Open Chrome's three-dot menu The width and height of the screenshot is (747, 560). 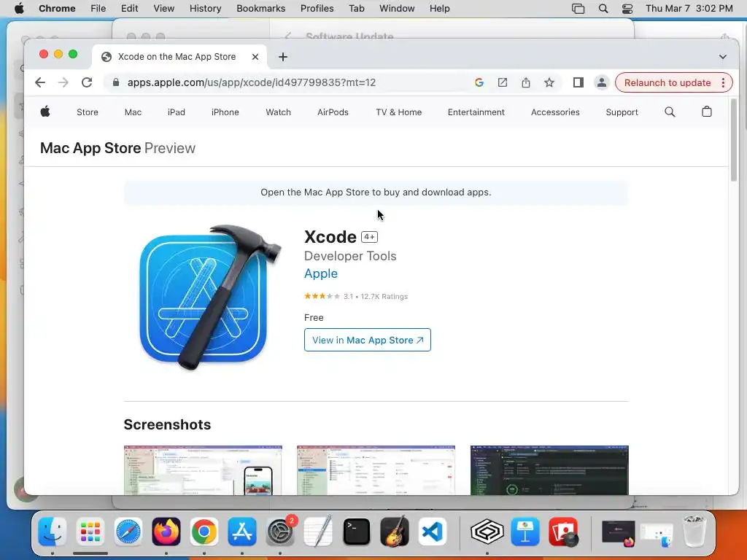coord(723,82)
